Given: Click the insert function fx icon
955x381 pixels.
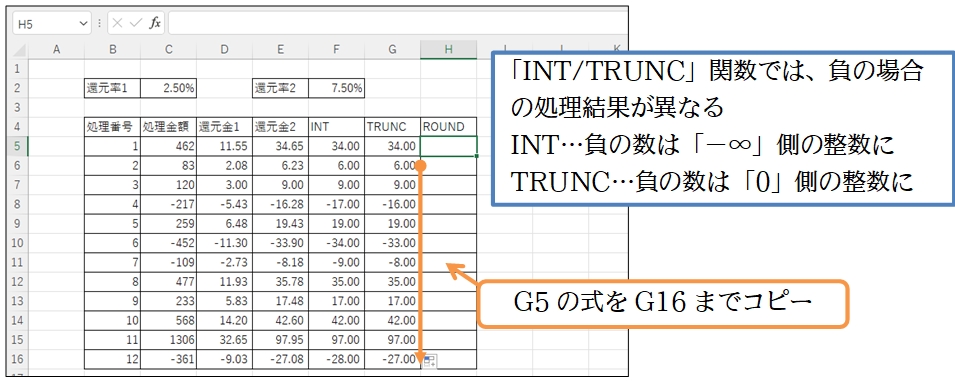Looking at the screenshot, I should pos(155,24).
